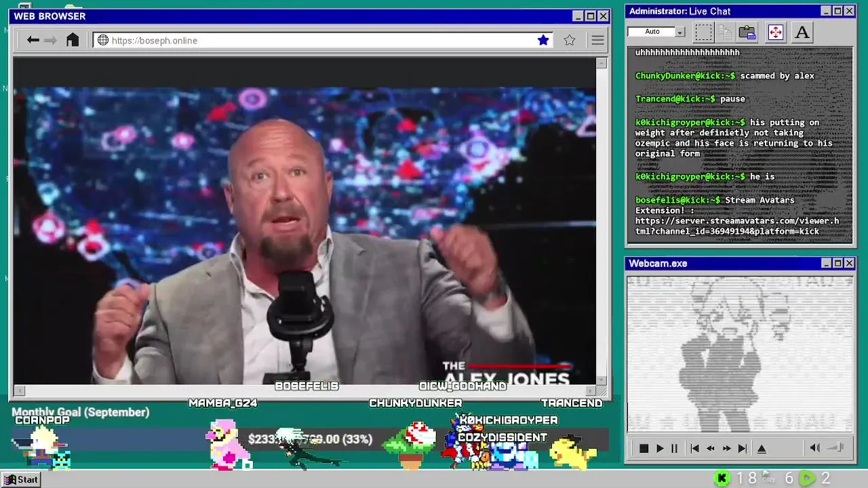Click the K0KICHIGROYPER avatar name

[509, 420]
